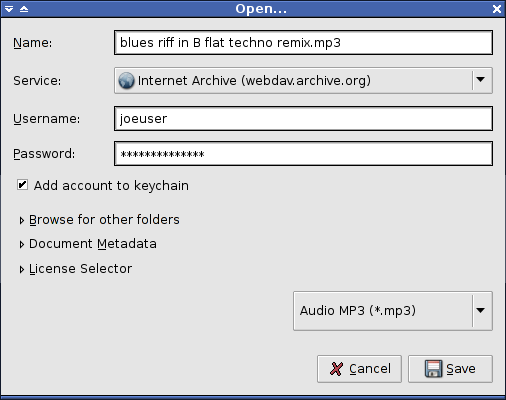Click the Cancel button
This screenshot has height=400, width=506.
[359, 369]
